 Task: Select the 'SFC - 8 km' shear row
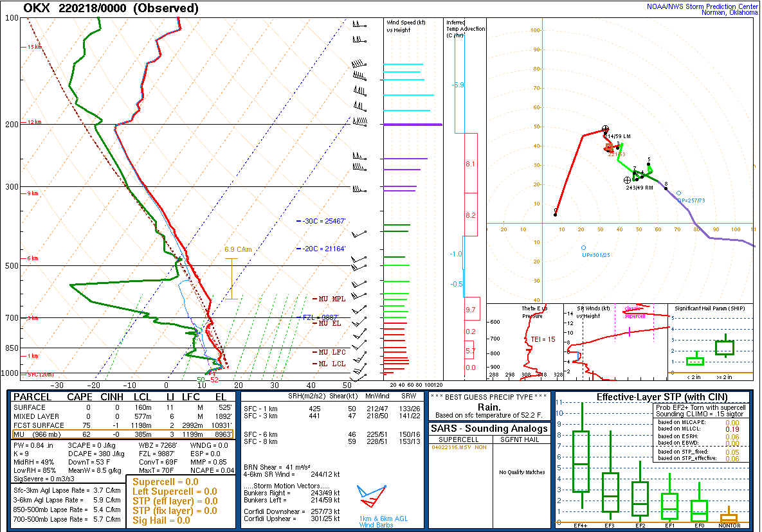coord(332,441)
